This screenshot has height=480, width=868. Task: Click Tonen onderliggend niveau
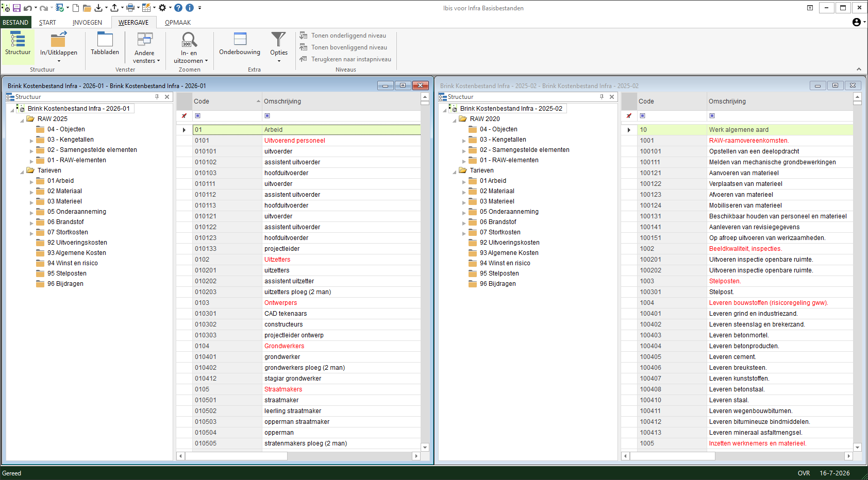point(343,36)
